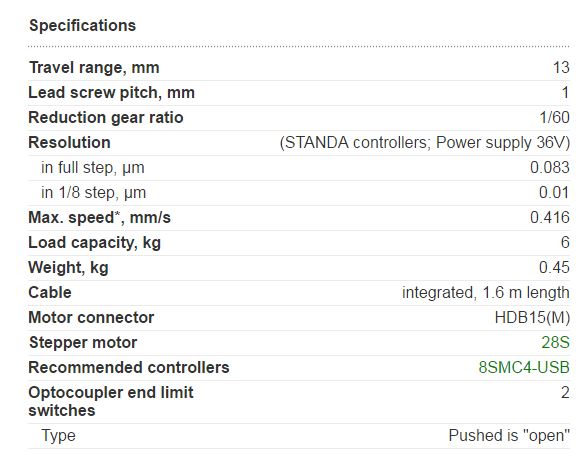Viewport: 587px width, 473px height.
Task: Select the 1/60 gear ratio value
Action: click(554, 118)
